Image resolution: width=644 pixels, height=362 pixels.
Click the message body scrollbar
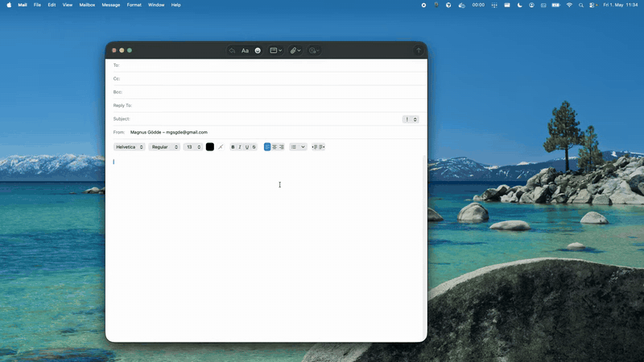pyautogui.click(x=425, y=246)
